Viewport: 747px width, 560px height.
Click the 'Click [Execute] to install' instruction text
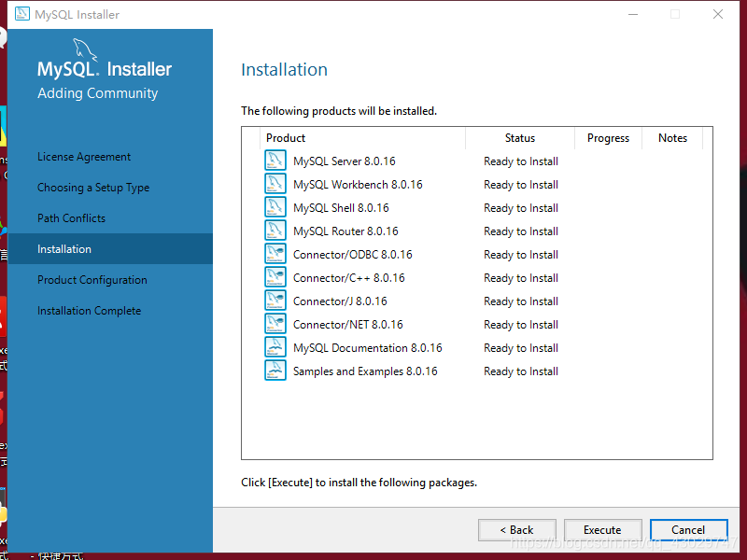(x=359, y=483)
